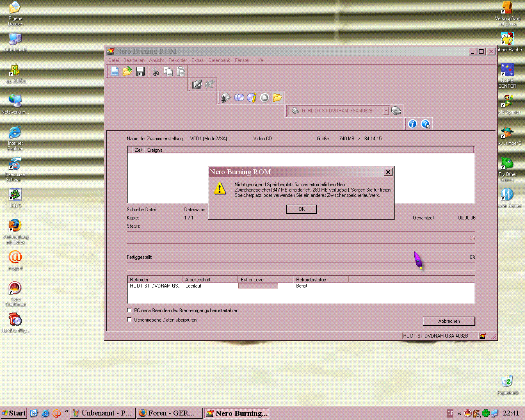
Task: Save the compilation with the floppy icon
Action: tap(140, 71)
